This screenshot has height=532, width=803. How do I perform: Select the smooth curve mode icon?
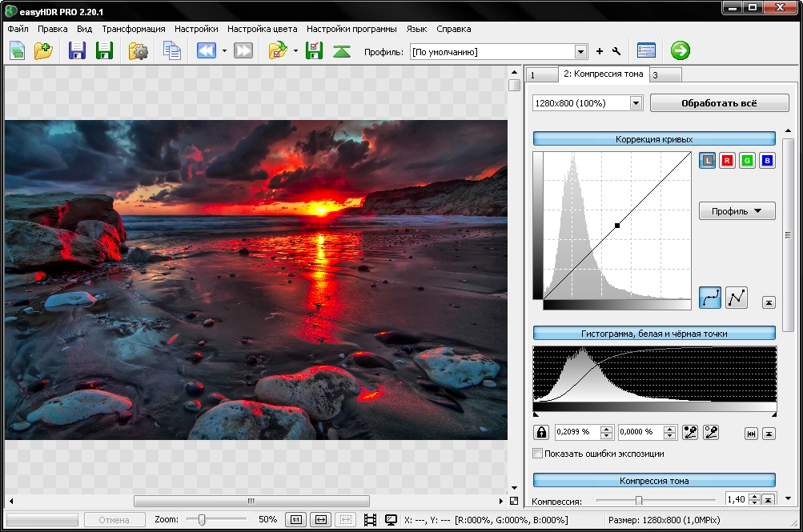710,298
